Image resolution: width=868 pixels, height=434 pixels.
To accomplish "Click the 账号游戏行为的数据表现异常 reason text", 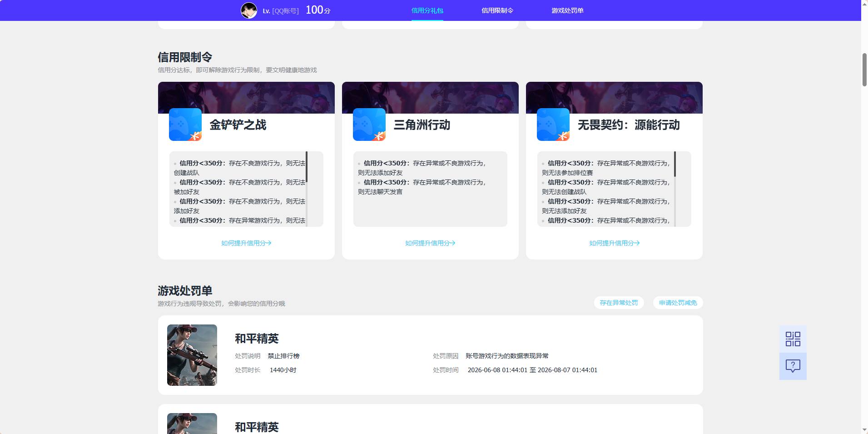I will pyautogui.click(x=507, y=356).
